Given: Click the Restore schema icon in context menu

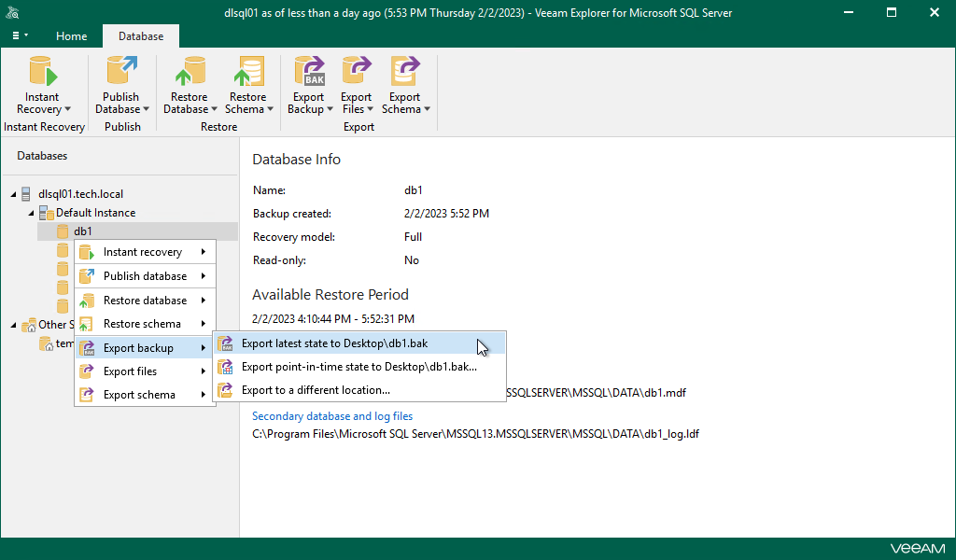Looking at the screenshot, I should click(x=87, y=324).
